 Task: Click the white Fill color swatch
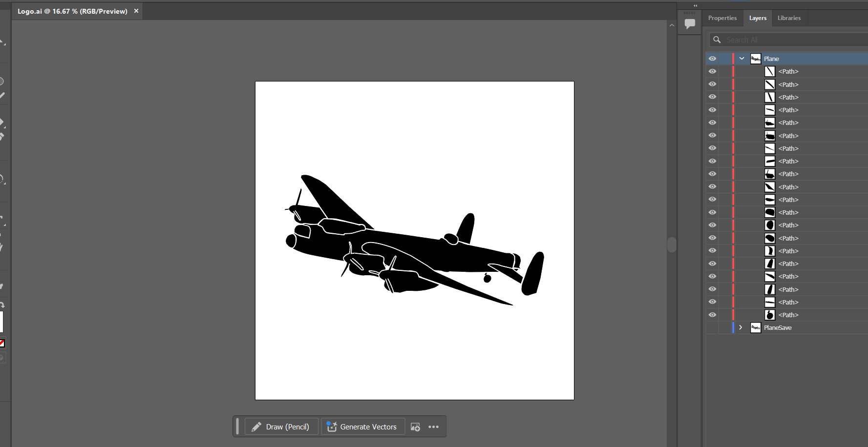[x=1, y=322]
